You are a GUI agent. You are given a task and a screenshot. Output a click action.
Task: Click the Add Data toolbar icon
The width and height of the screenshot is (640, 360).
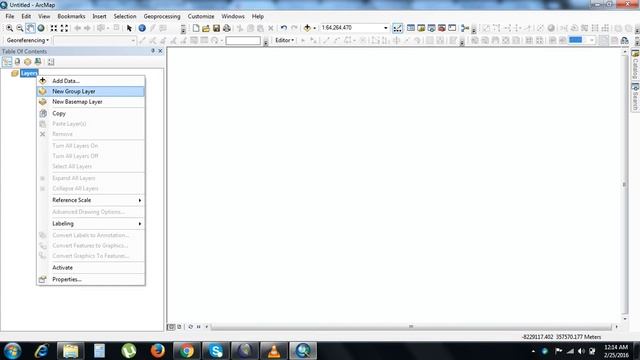pyautogui.click(x=307, y=28)
